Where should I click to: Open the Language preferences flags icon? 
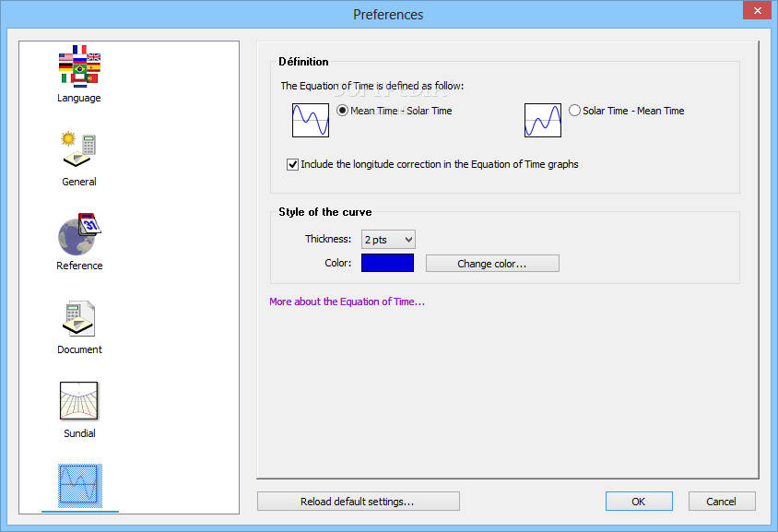click(79, 66)
